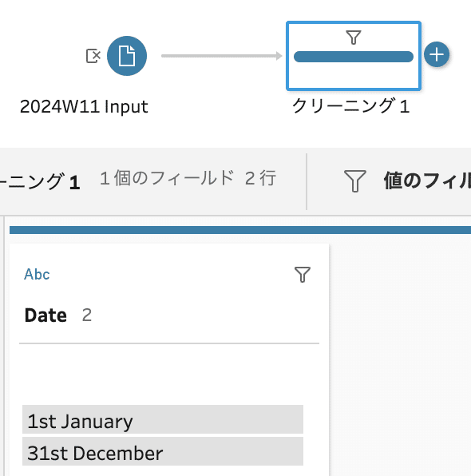The image size is (471, 476).
Task: Click the gray connector arrow between steps
Action: coord(222,56)
